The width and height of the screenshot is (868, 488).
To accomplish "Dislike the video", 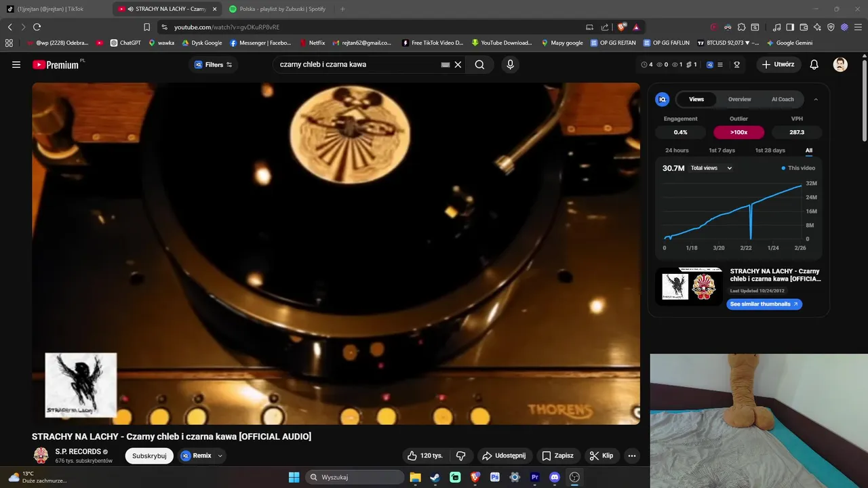I will pyautogui.click(x=460, y=455).
